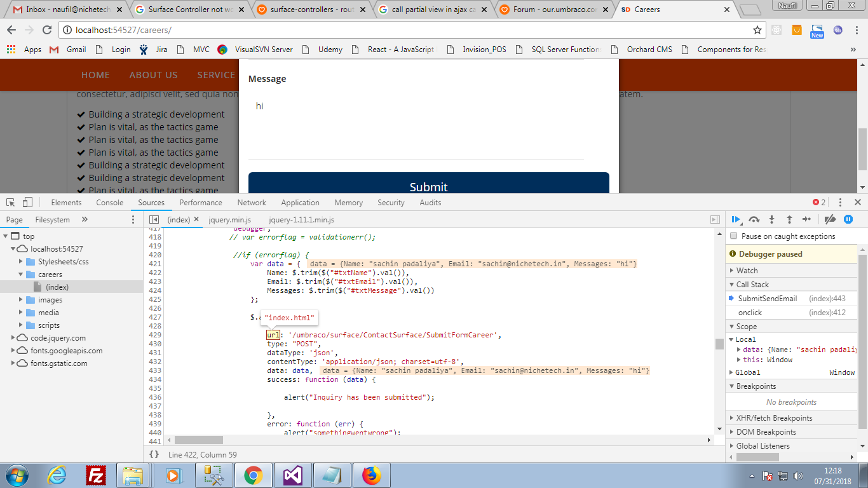Close the (index) file tab

point(196,219)
